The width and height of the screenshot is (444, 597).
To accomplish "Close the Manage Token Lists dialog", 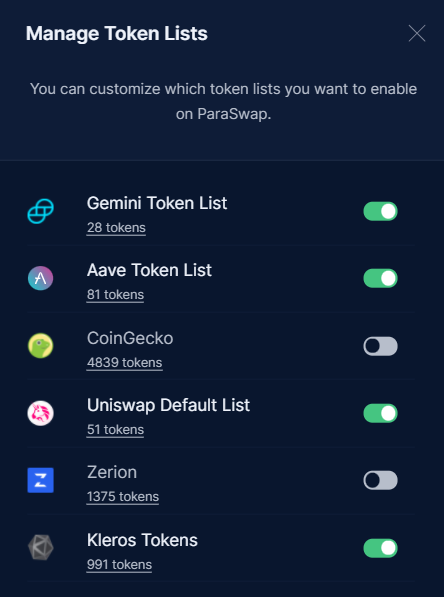I will (417, 34).
